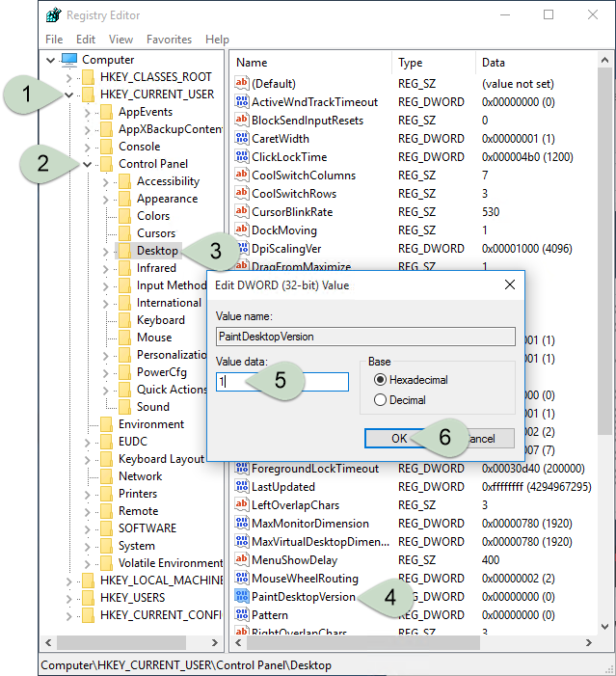Viewport: 616px width, 676px height.
Task: Click the PaintDesktopVersion DWORD icon
Action: pos(241,597)
